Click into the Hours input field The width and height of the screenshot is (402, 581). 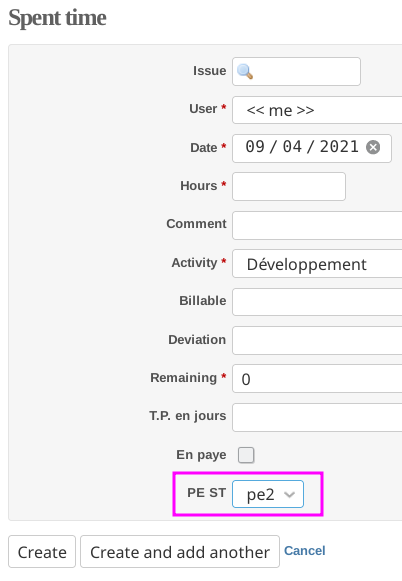coord(289,186)
